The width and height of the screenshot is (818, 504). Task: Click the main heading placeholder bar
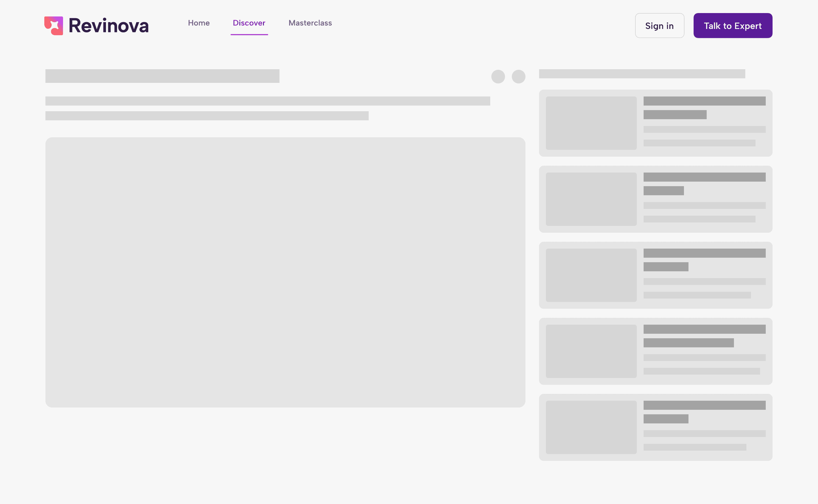(x=162, y=76)
